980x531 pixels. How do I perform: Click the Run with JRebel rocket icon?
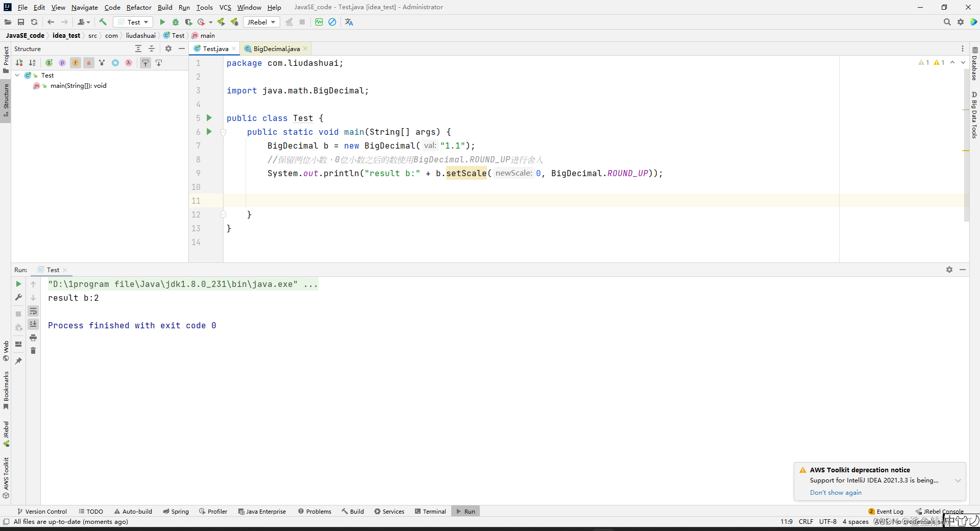(221, 22)
